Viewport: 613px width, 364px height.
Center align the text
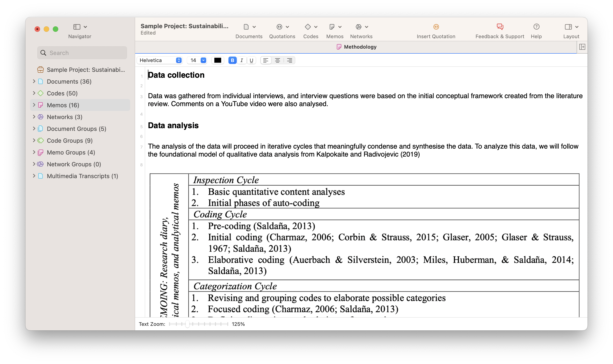(x=278, y=60)
